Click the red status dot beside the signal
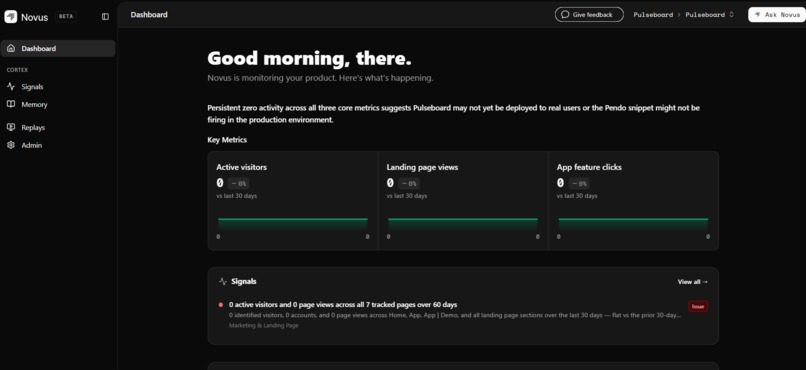806x370 pixels. (221, 305)
